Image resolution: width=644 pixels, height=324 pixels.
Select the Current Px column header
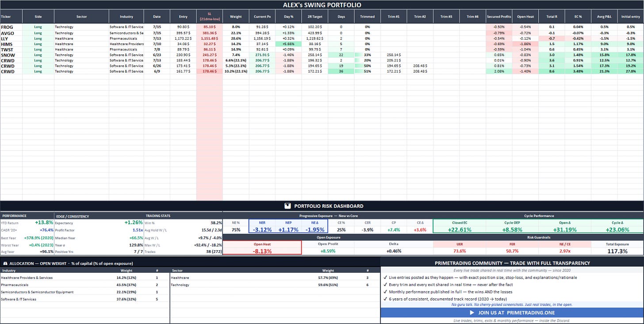[x=262, y=16]
